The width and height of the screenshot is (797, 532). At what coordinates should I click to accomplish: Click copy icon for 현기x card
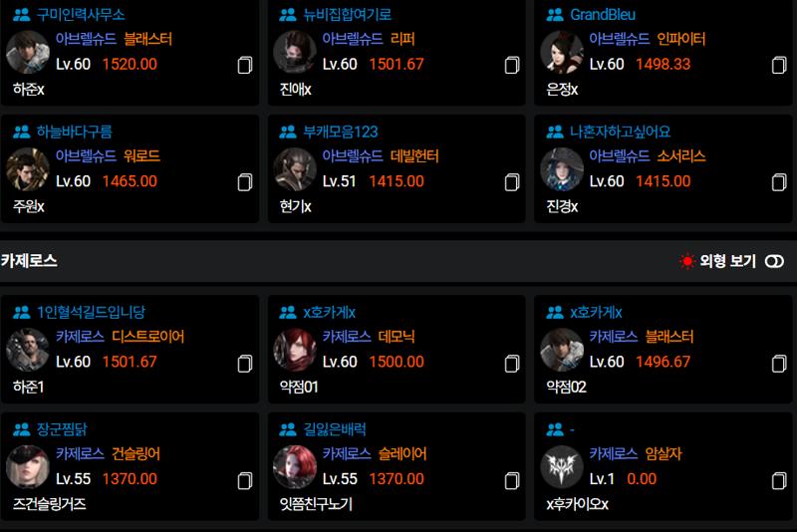pyautogui.click(x=512, y=182)
